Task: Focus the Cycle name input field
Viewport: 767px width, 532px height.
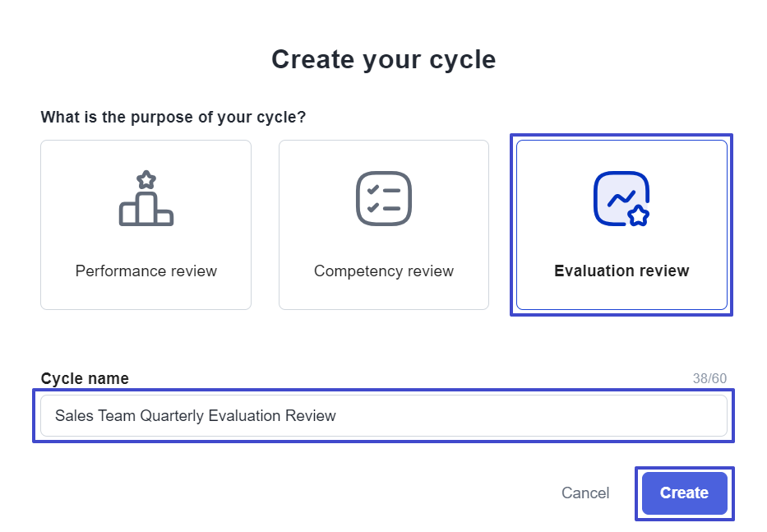Action: 384,415
